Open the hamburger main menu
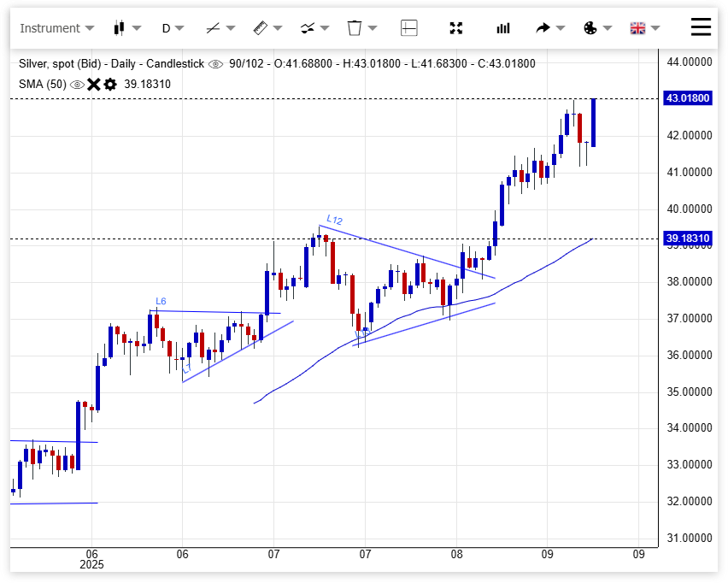The width and height of the screenshot is (728, 583). pyautogui.click(x=701, y=27)
